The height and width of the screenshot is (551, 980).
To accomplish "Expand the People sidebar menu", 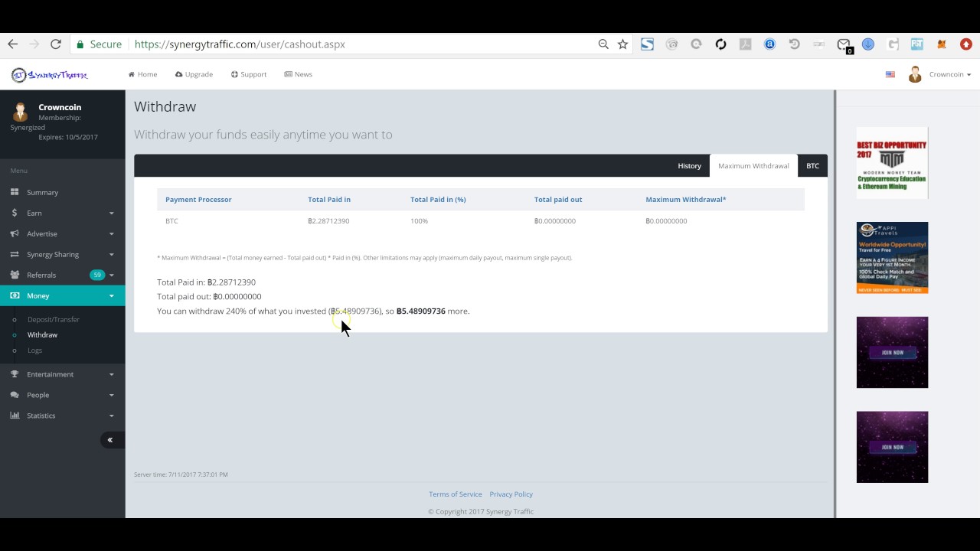I will (63, 395).
